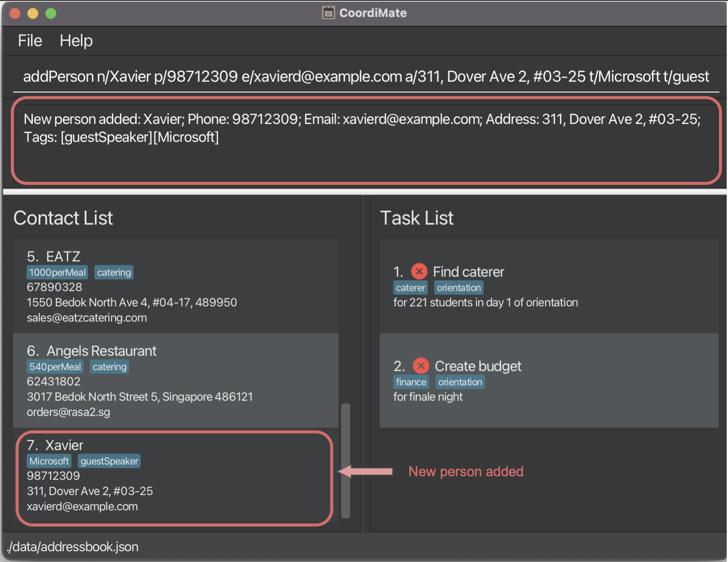Select the EATZ contact card
Screen dimensions: 728x562
[175, 286]
